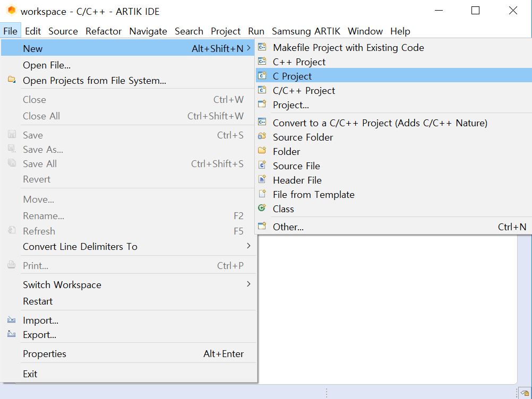Click the status bar icon at bottom right

point(525,393)
